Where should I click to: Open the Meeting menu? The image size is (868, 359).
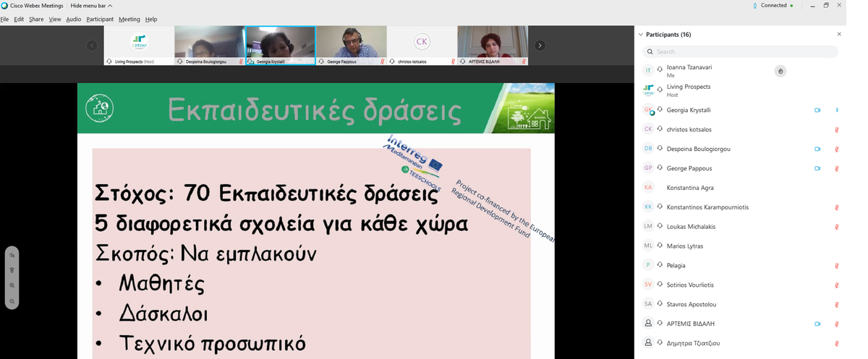pos(129,20)
